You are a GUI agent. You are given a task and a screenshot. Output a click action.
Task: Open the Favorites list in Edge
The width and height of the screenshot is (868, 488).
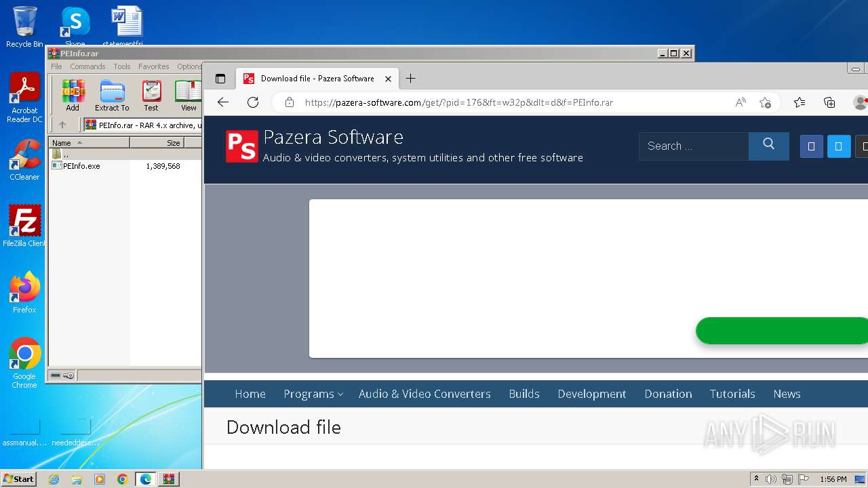point(800,102)
